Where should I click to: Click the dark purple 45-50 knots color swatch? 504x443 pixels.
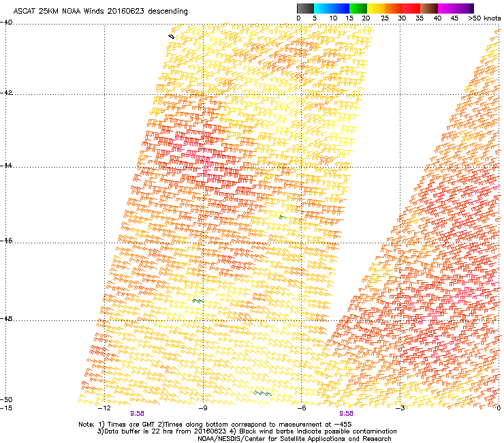click(x=464, y=8)
